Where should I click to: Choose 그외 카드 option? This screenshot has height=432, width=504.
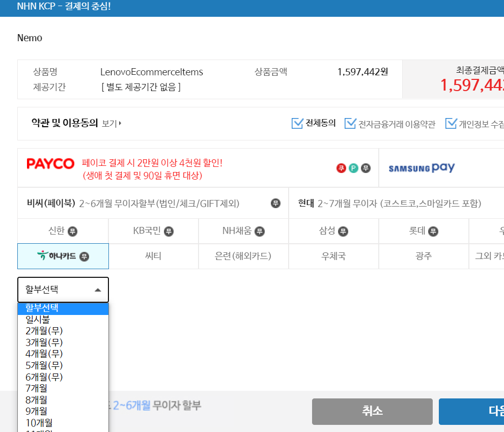(486, 256)
